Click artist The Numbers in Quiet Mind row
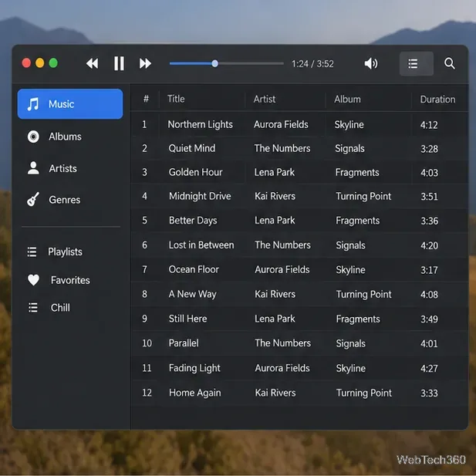This screenshot has width=476, height=476. [x=282, y=148]
